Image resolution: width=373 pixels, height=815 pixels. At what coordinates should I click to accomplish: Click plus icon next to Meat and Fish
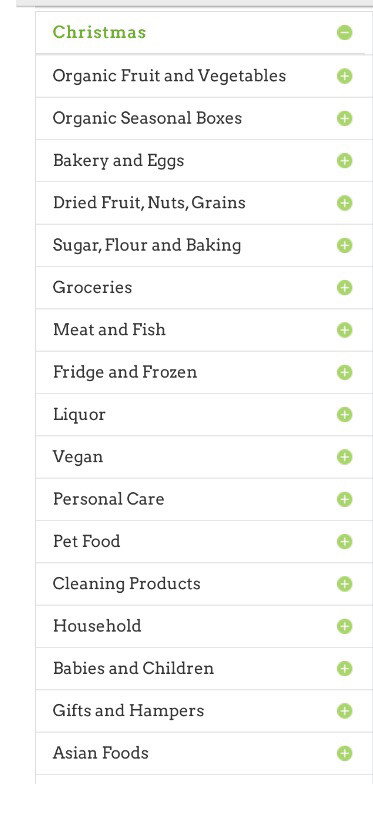(x=344, y=330)
